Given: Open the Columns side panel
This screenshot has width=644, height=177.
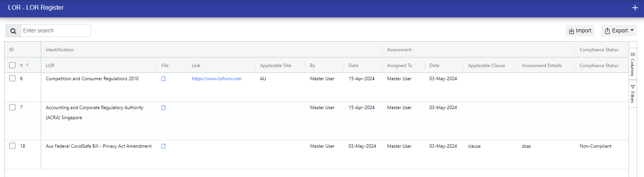Looking at the screenshot, I should tap(632, 64).
